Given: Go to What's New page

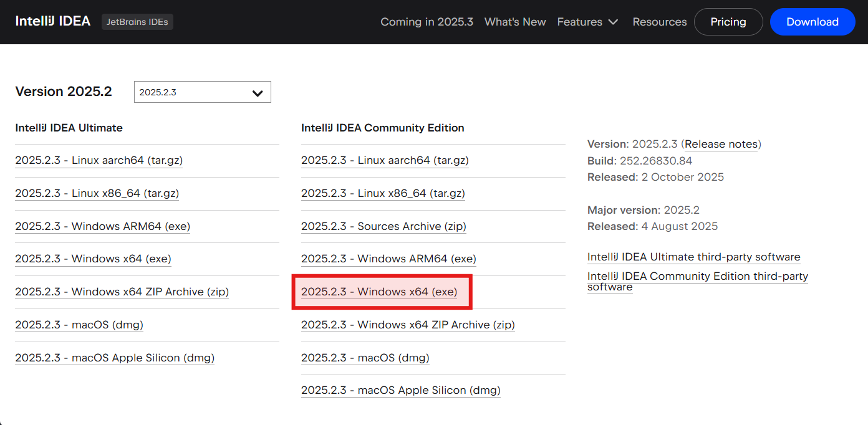Looking at the screenshot, I should pos(515,22).
